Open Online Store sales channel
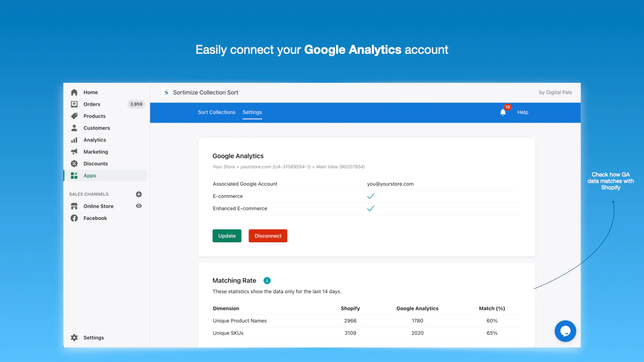The width and height of the screenshot is (644, 362). (99, 206)
